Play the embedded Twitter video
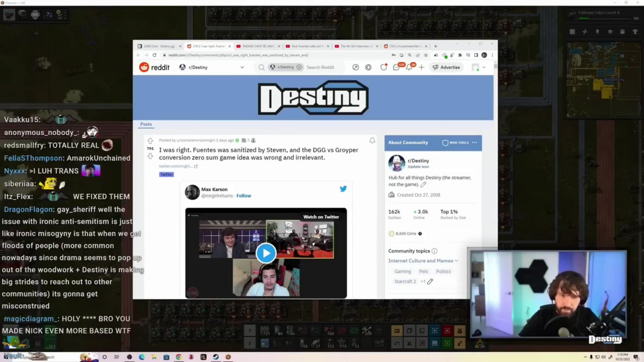 [x=266, y=253]
